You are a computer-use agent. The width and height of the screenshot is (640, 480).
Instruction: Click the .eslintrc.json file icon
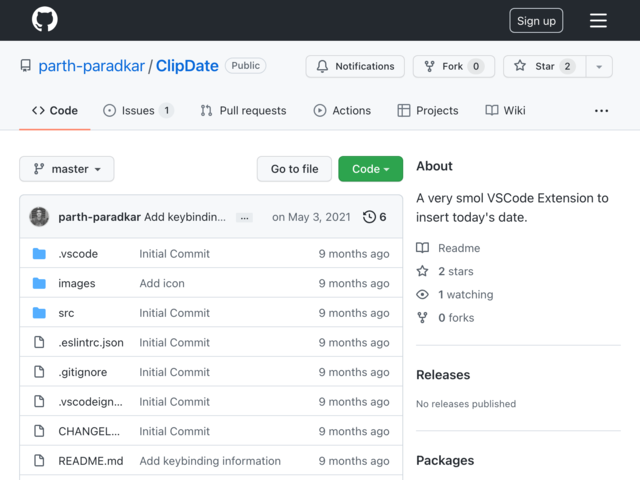tap(39, 342)
